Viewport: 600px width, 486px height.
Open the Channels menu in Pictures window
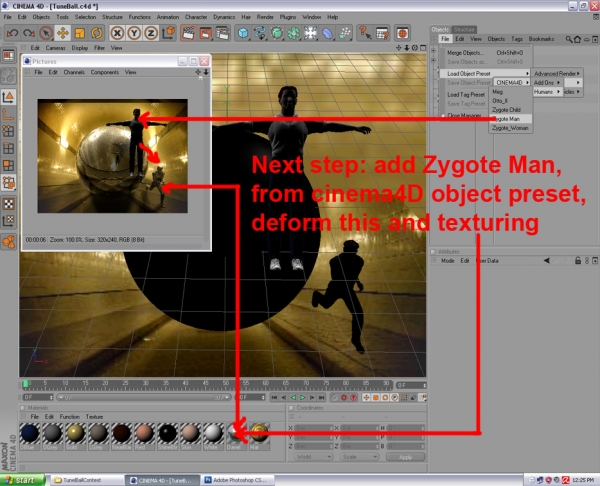74,72
